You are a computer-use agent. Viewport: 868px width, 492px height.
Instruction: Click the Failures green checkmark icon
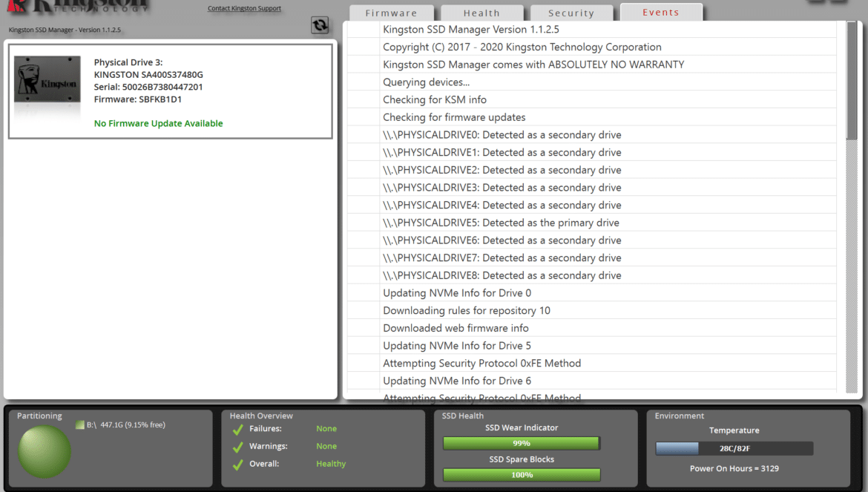pyautogui.click(x=238, y=430)
